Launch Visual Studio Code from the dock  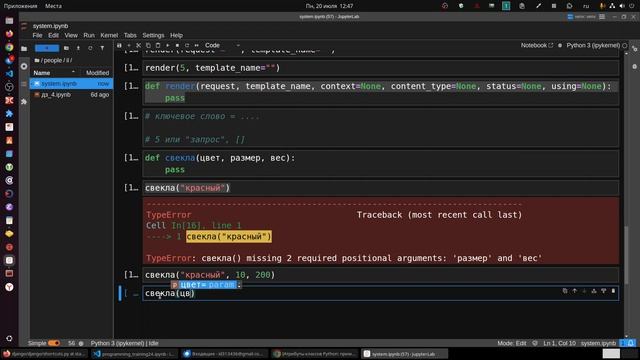click(x=9, y=74)
